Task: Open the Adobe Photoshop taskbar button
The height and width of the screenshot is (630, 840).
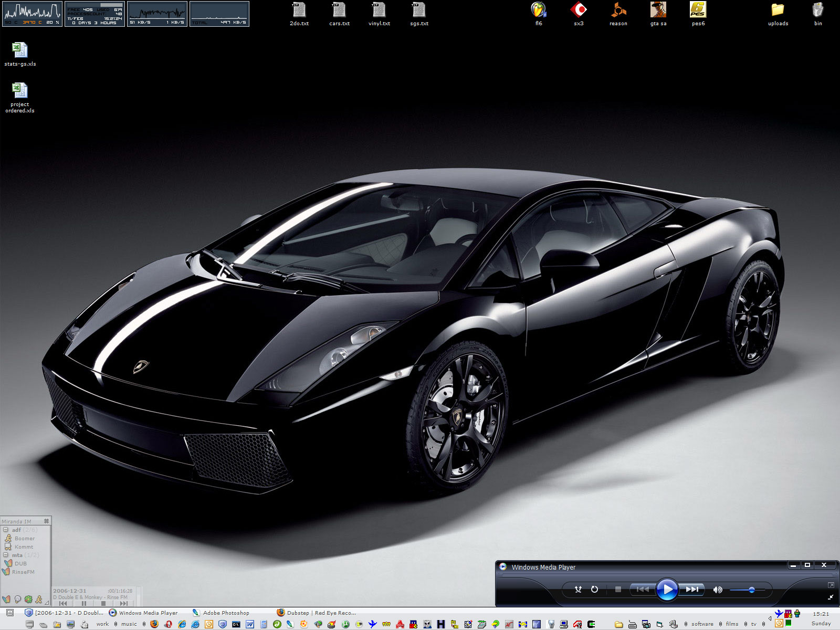Action: pyautogui.click(x=226, y=613)
